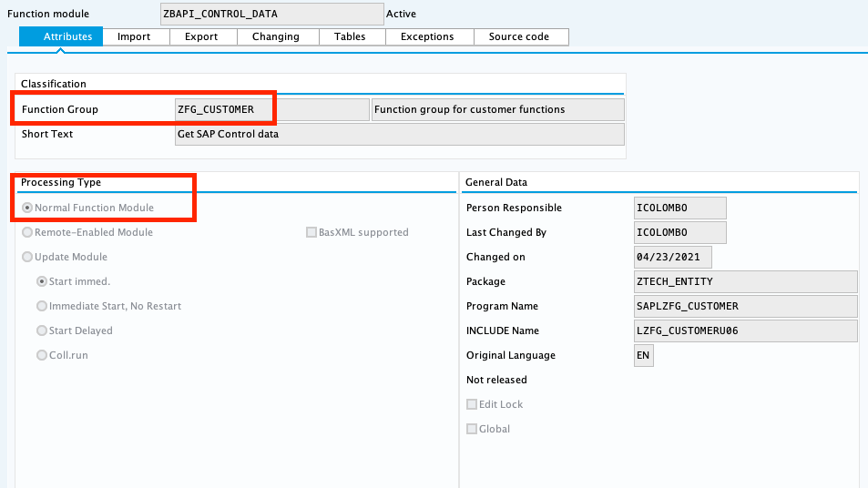Click the Function module name field
Image resolution: width=868 pixels, height=488 pixels.
[x=271, y=14]
